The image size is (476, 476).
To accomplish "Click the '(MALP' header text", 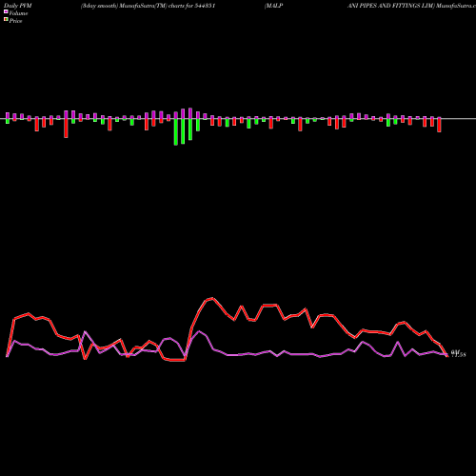I will pyautogui.click(x=274, y=6).
